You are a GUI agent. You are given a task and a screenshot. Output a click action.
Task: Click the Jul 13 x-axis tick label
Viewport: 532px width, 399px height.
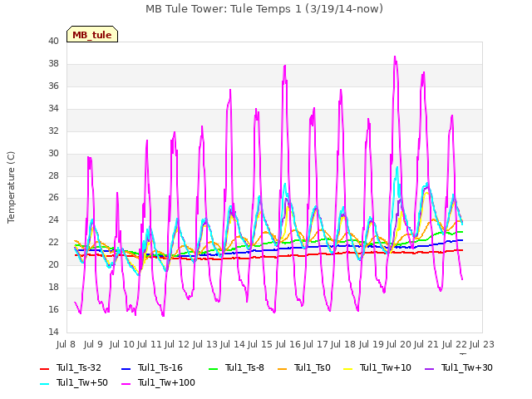point(205,344)
